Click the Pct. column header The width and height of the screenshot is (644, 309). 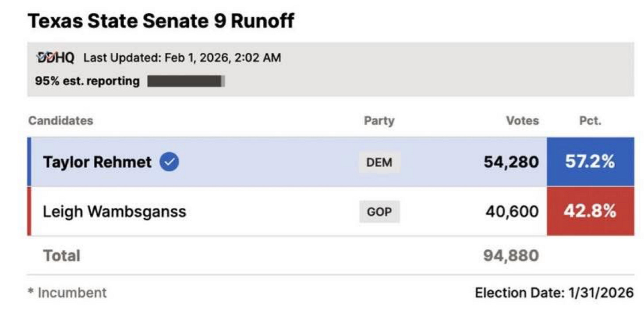click(590, 120)
